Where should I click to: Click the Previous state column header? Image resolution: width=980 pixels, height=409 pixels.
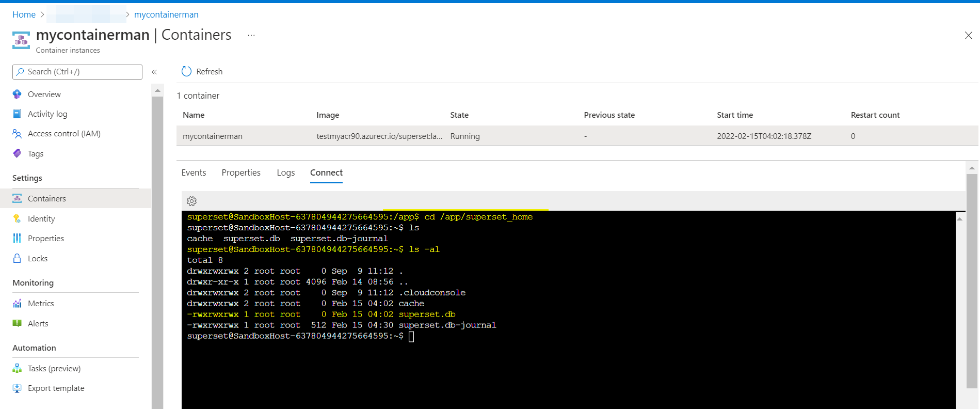[x=609, y=115]
